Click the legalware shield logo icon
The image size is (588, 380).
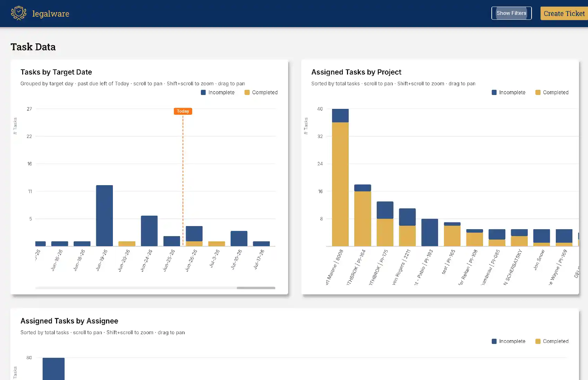pos(19,13)
